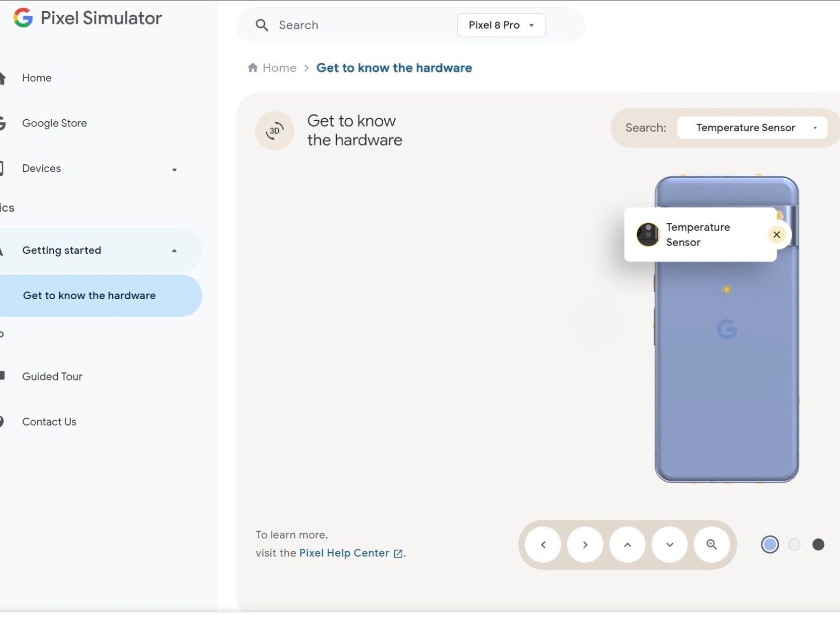This screenshot has width=840, height=630.
Task: Click the breadcrumb home icon
Action: (253, 68)
